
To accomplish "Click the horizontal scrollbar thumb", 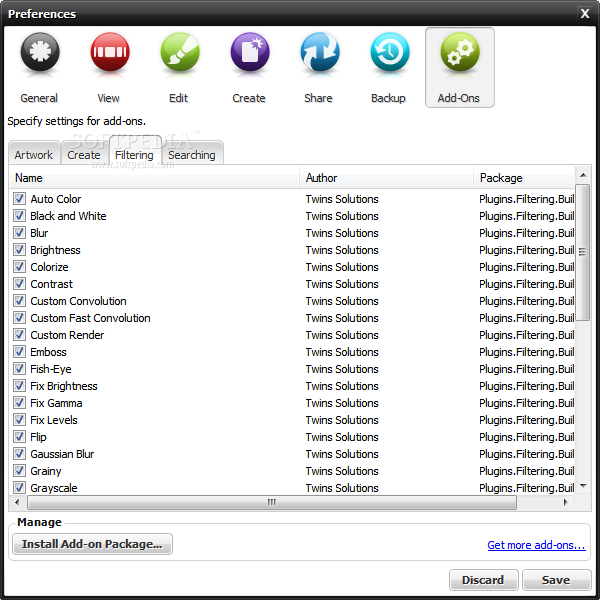I will (x=272, y=502).
